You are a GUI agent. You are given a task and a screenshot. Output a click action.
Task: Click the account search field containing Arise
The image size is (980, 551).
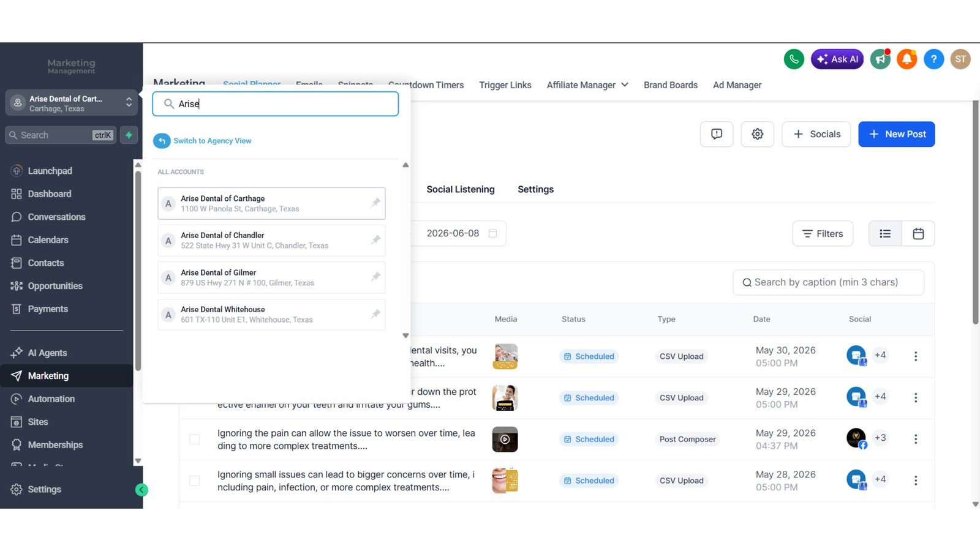(276, 104)
